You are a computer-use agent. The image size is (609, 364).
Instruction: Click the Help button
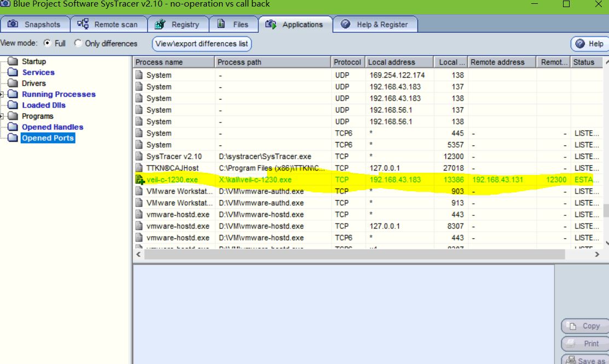coord(590,44)
